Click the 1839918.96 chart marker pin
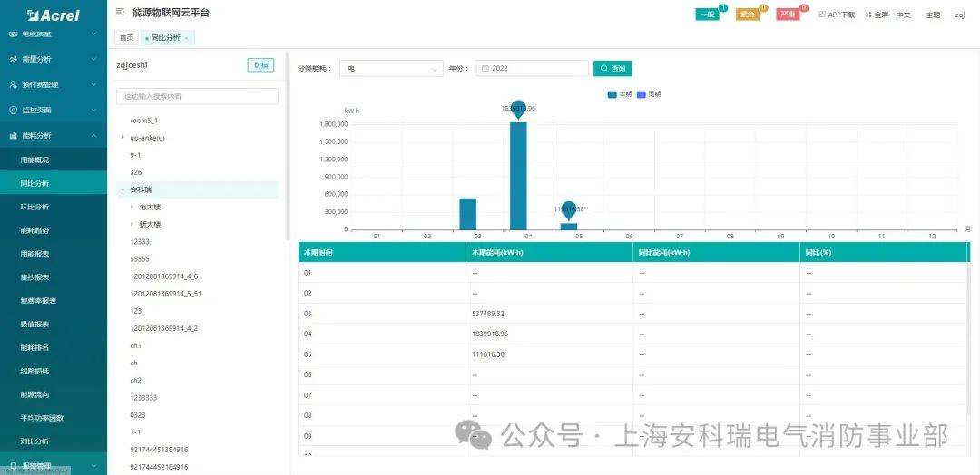This screenshot has width=980, height=475. 518,109
